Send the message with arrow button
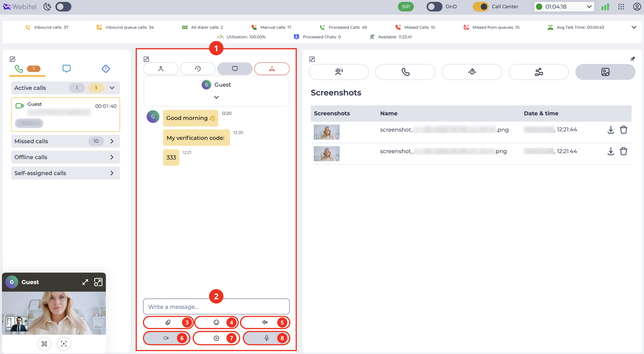The image size is (644, 354). (x=265, y=322)
